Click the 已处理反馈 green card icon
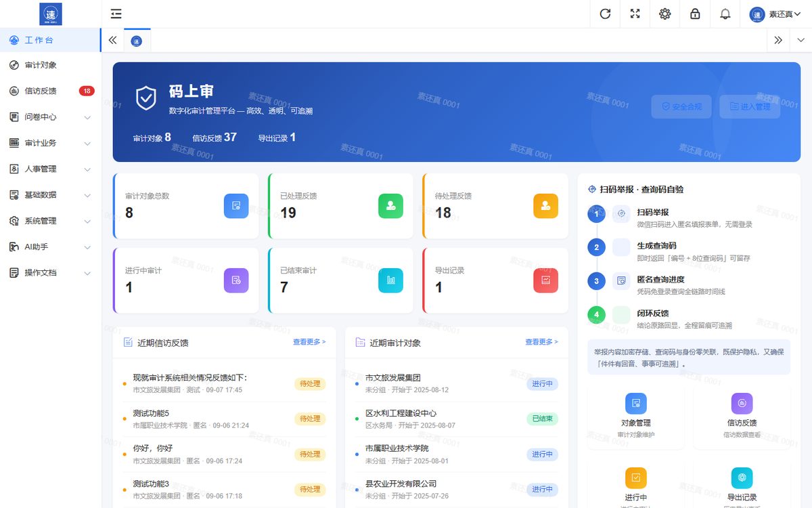Image resolution: width=812 pixels, height=508 pixels. coord(390,206)
